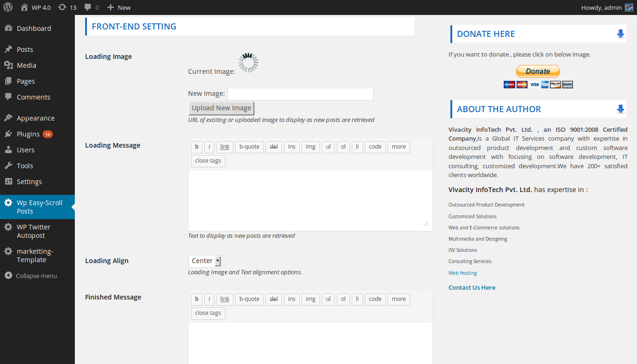Viewport: 637px width, 364px height.
Task: Follow the Web Hosting link
Action: [x=463, y=273]
